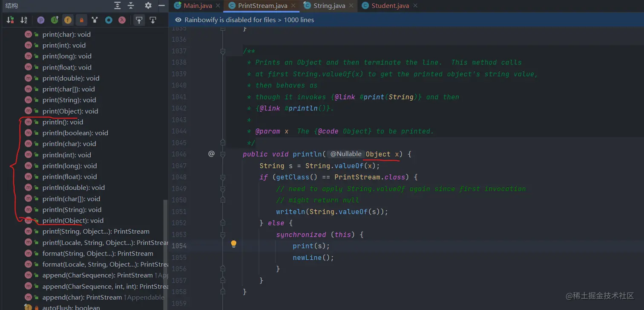644x310 pixels.
Task: Select print(Object): void method node
Action: click(x=70, y=111)
